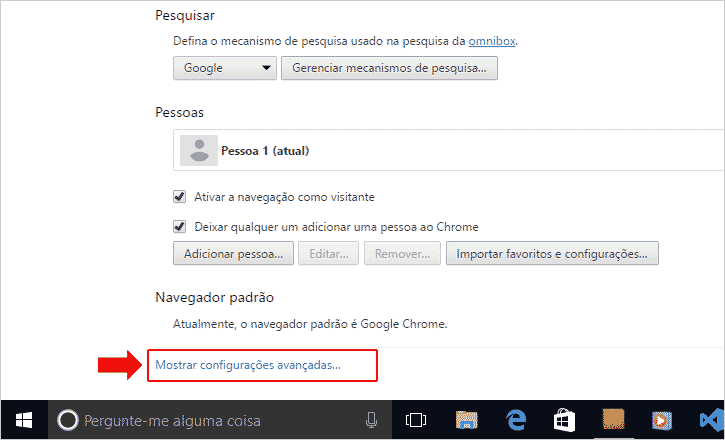The image size is (725, 440).
Task: Launch File Explorer from the taskbar
Action: click(466, 421)
